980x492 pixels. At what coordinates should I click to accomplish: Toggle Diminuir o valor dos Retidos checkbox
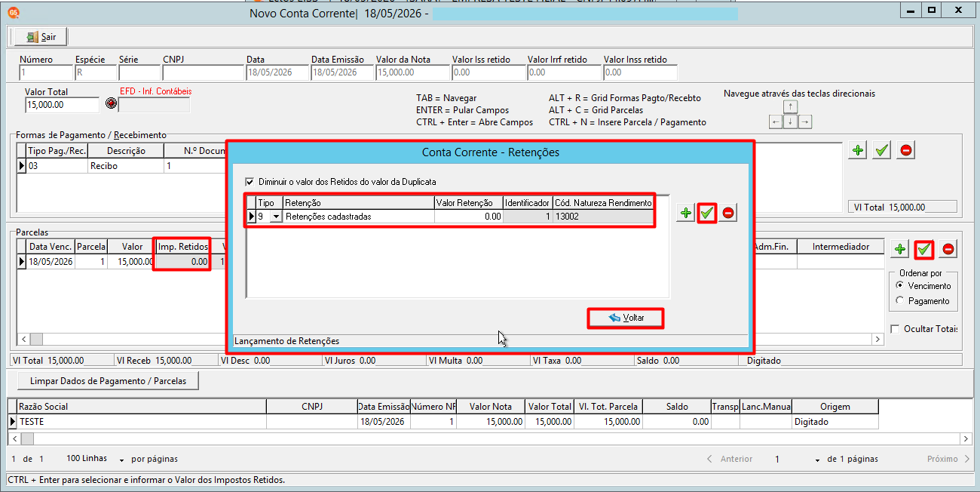tap(250, 182)
